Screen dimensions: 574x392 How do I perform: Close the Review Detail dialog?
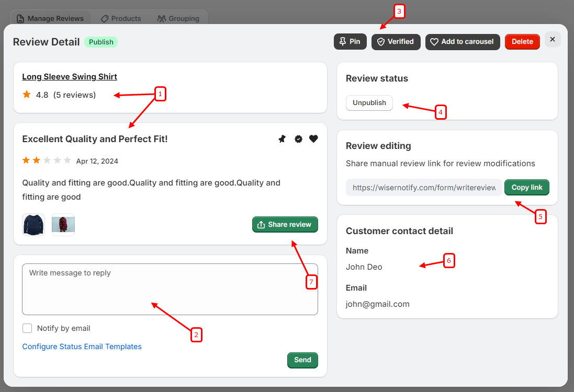click(x=553, y=39)
